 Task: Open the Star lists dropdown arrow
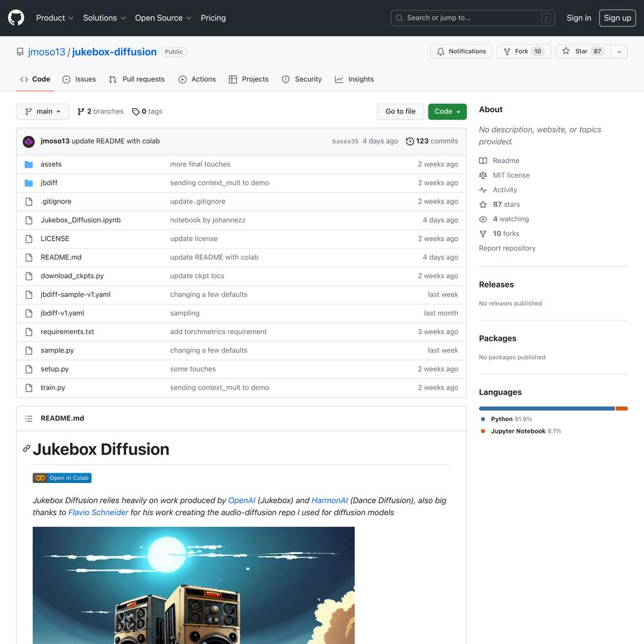point(619,52)
